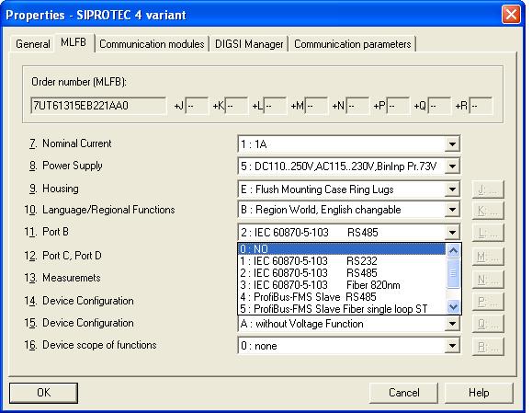
Task: Click the '10. Language/Regional Functions' label
Action: (x=99, y=210)
